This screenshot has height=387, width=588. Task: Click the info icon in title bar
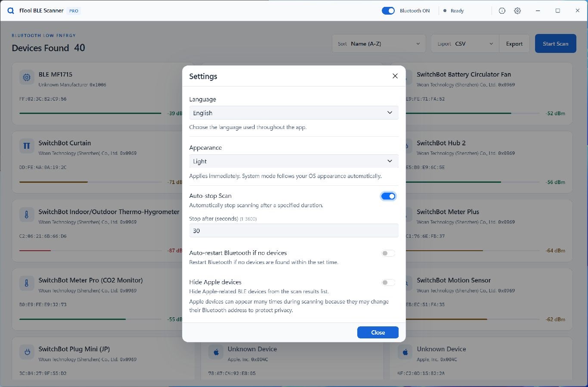click(x=502, y=11)
